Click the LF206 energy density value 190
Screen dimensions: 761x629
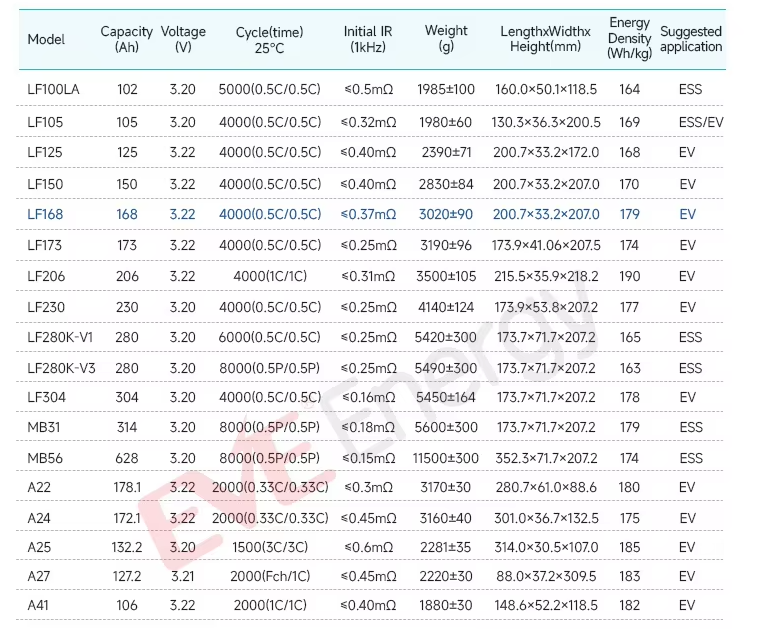pos(629,276)
